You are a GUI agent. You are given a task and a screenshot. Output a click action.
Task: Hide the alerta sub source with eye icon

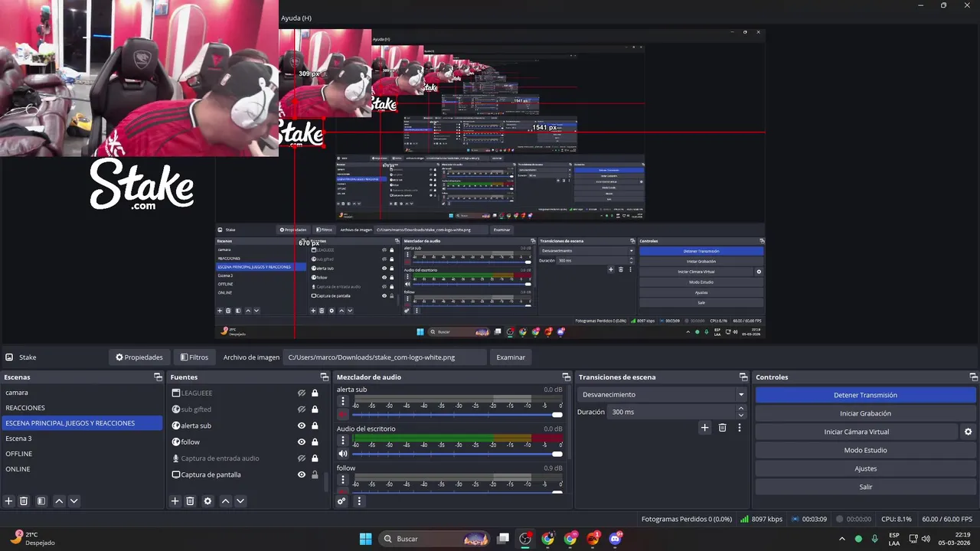302,425
